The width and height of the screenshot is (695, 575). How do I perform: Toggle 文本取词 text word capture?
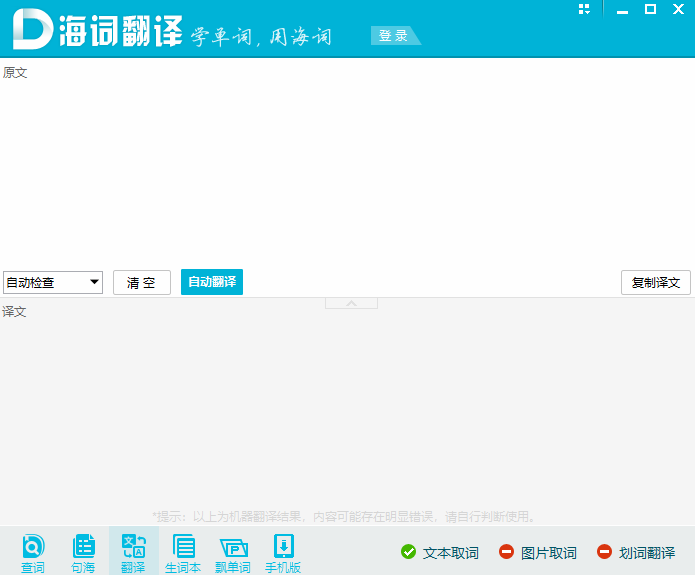coord(440,552)
